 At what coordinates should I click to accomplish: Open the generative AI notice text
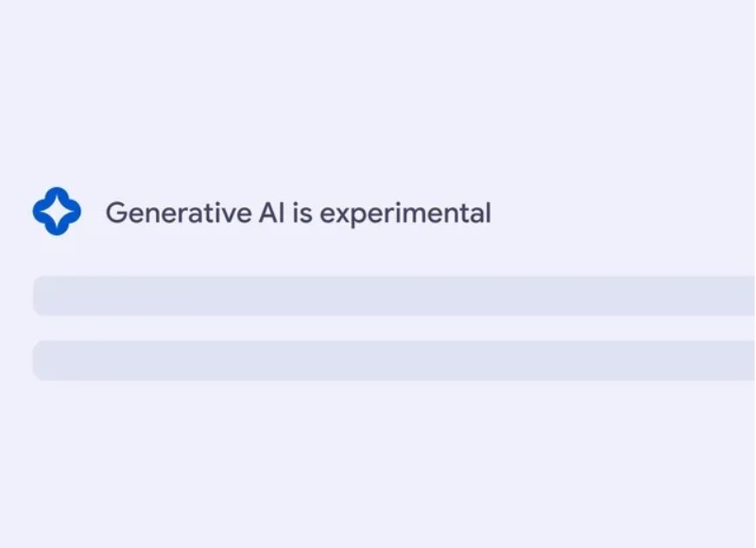click(x=298, y=213)
